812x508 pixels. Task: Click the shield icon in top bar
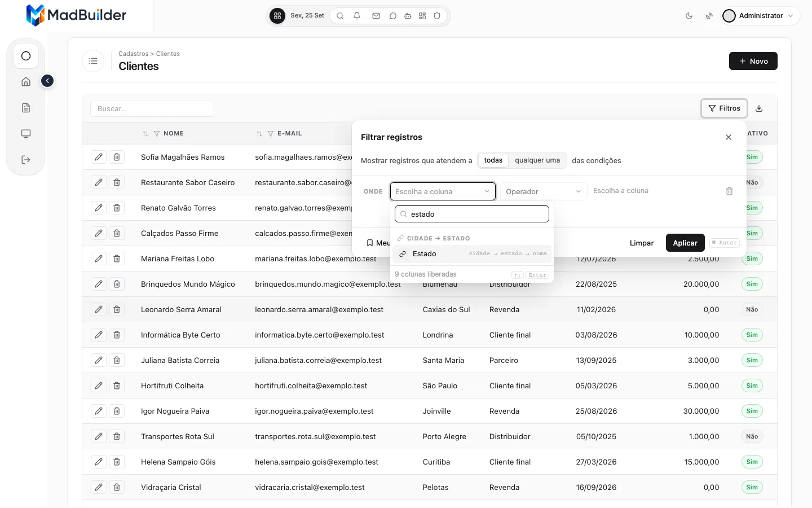pyautogui.click(x=437, y=16)
